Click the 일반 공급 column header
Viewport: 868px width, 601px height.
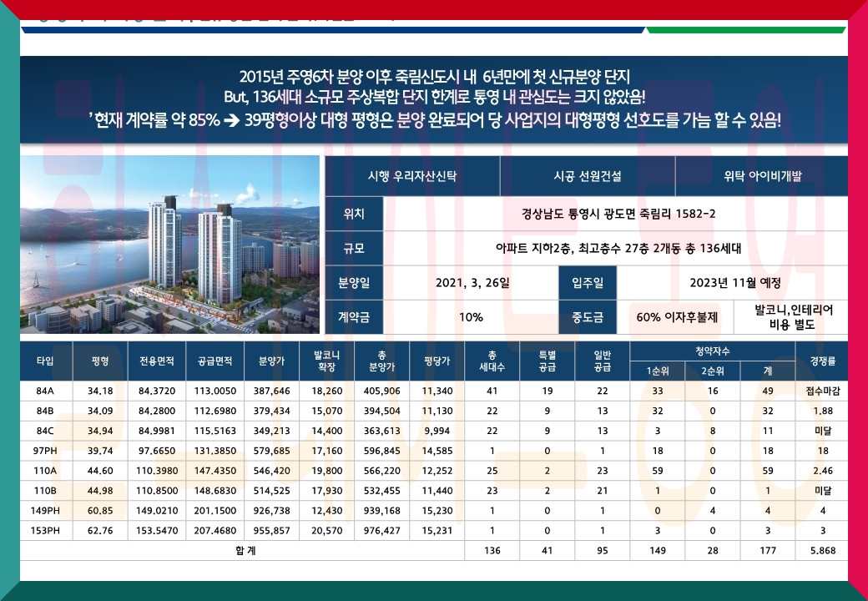click(x=603, y=361)
